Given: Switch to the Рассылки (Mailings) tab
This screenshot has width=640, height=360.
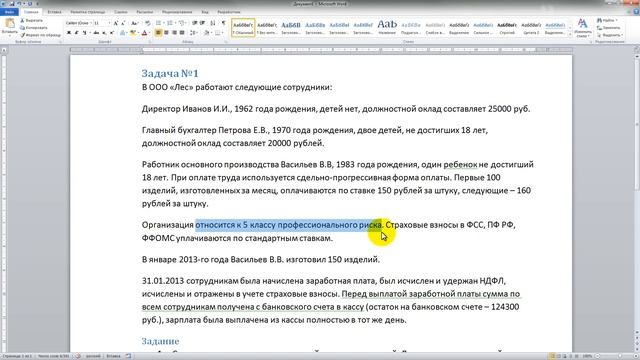Looking at the screenshot, I should tap(144, 12).
